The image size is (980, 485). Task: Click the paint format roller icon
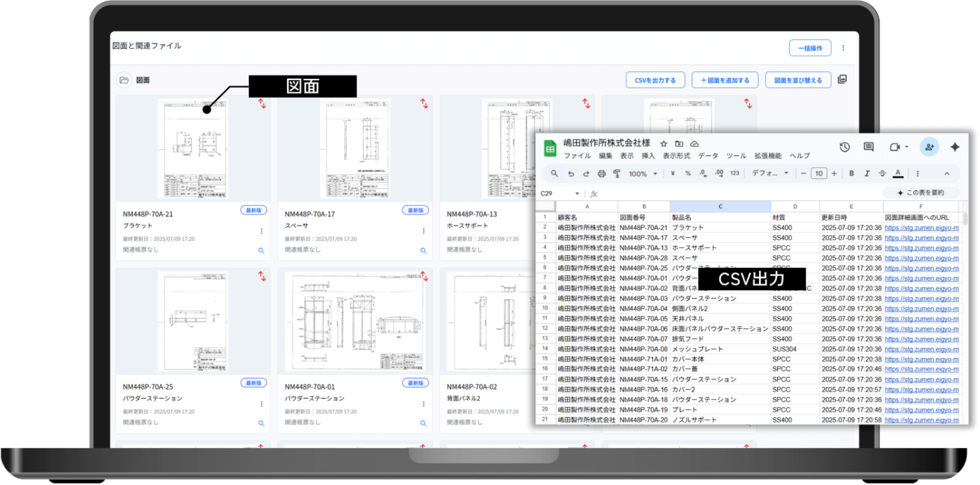pyautogui.click(x=617, y=174)
